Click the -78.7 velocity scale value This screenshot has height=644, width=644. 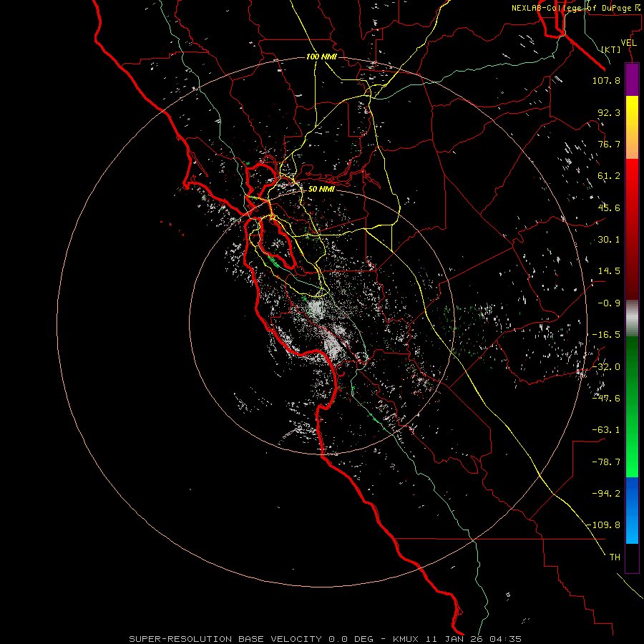606,462
